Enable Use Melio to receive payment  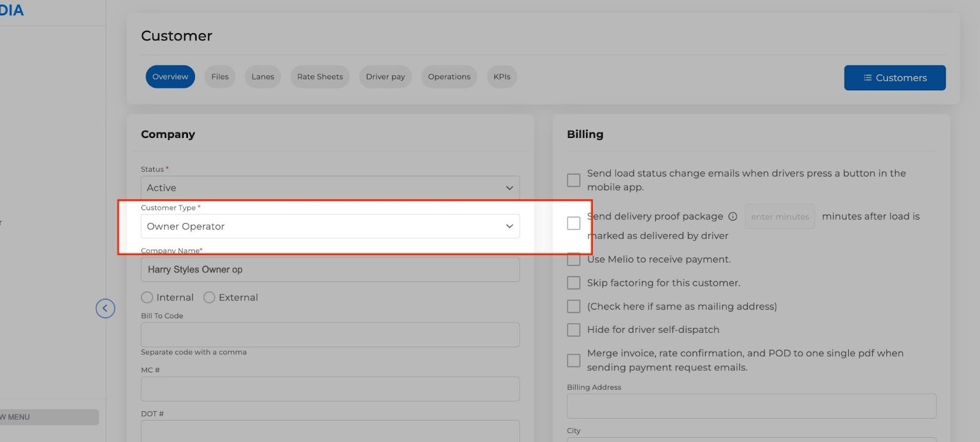pos(573,259)
